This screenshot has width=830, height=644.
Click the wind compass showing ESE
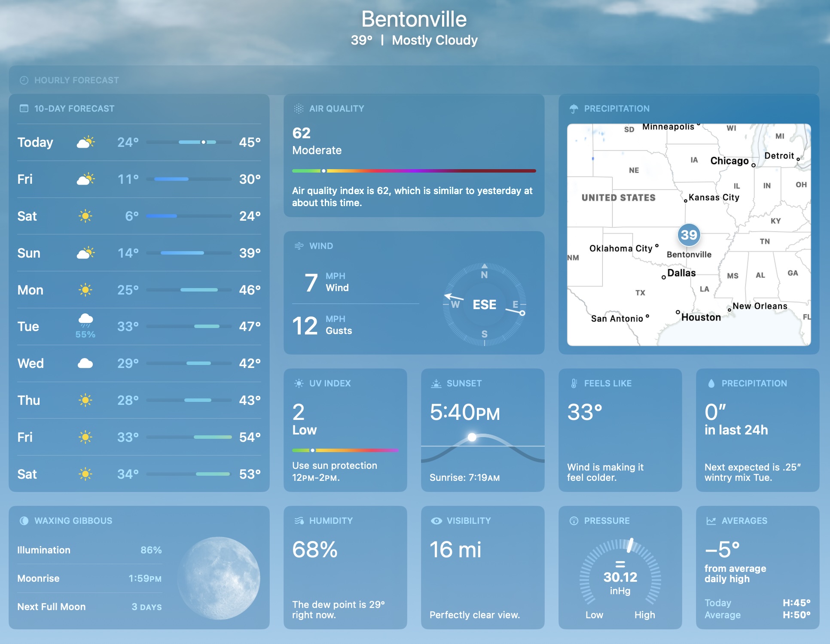pyautogui.click(x=484, y=304)
